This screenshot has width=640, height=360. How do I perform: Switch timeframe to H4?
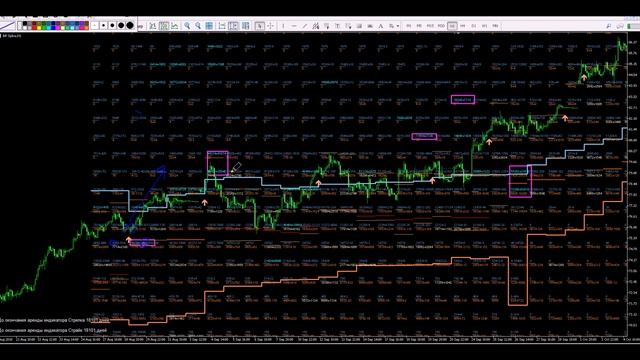point(463,26)
